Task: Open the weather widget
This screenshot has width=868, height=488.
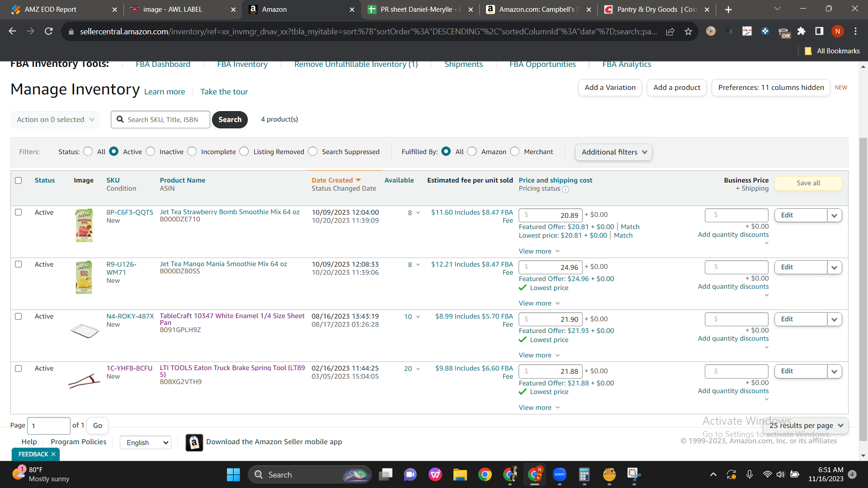Action: 41,474
